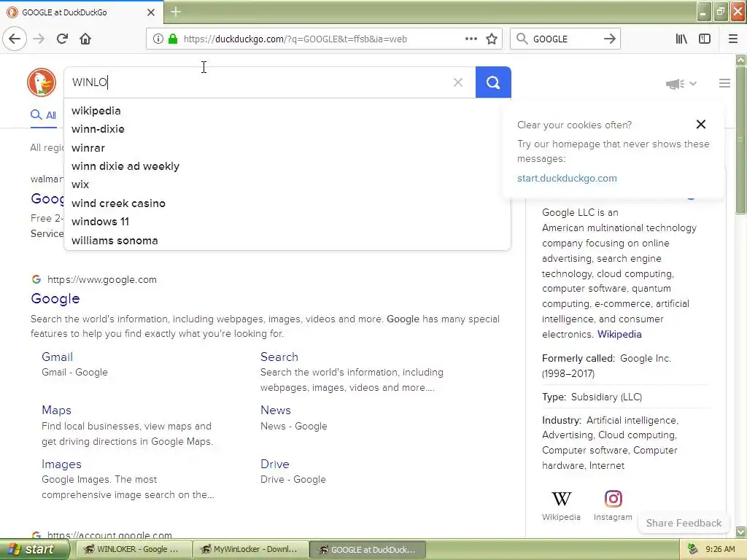747x560 pixels.
Task: Pick the 'winn dixie ad weekly' suggestion
Action: point(287,166)
